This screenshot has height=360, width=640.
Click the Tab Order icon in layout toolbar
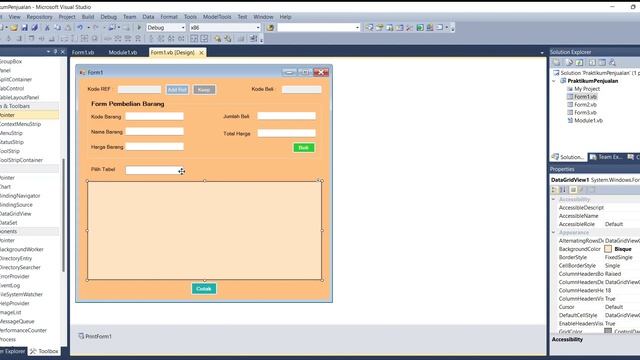tap(253, 38)
